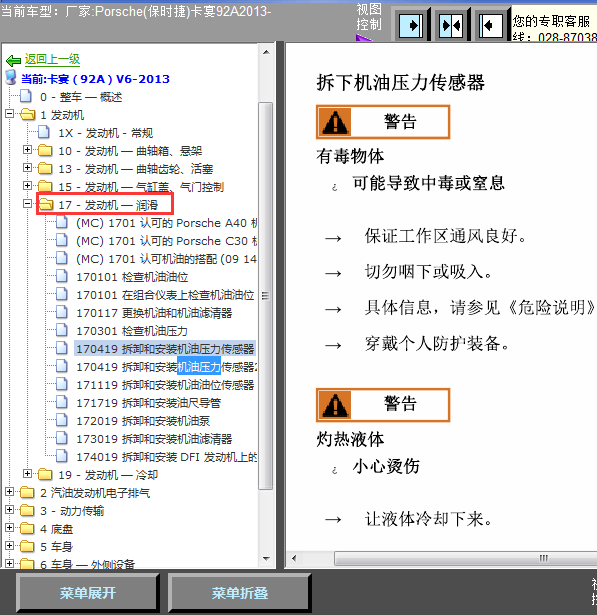
Task: Click tree panel vertical scrollbar thumb
Action: click(x=266, y=296)
